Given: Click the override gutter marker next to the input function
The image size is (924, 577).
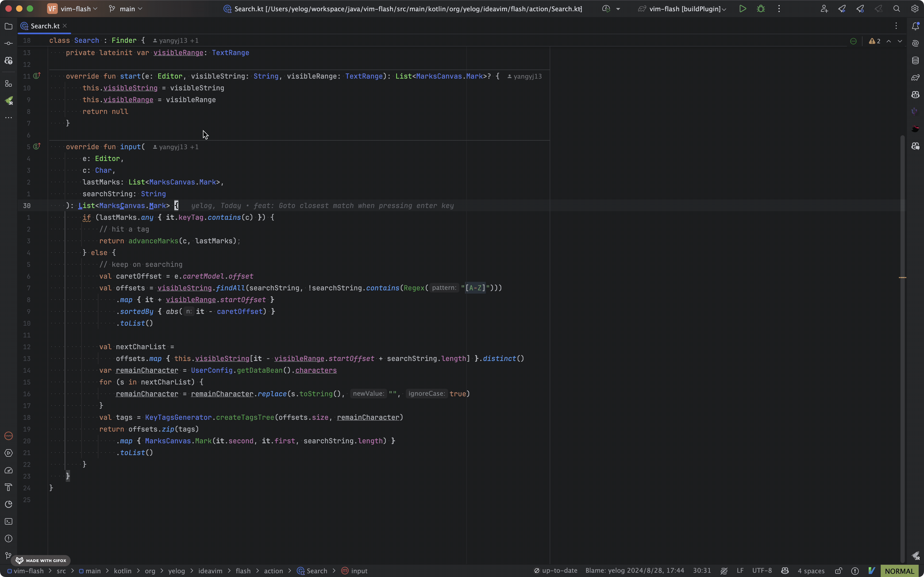Looking at the screenshot, I should [x=37, y=146].
